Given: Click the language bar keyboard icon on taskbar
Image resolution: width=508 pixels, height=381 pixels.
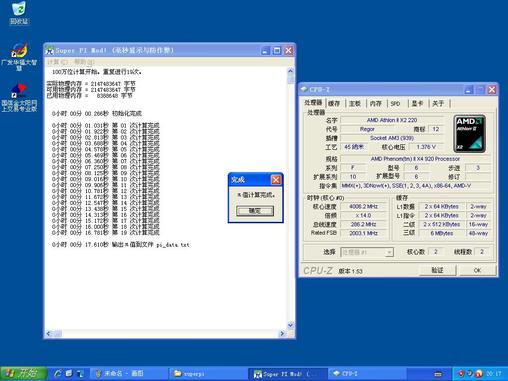Looking at the screenshot, I should click(438, 374).
